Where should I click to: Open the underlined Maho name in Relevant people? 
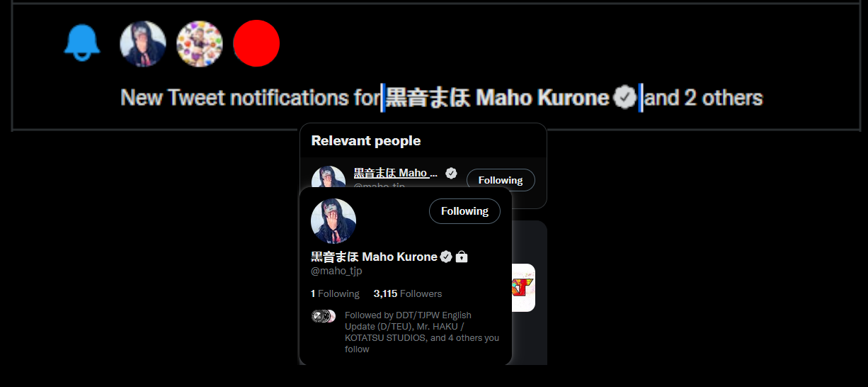tap(396, 173)
